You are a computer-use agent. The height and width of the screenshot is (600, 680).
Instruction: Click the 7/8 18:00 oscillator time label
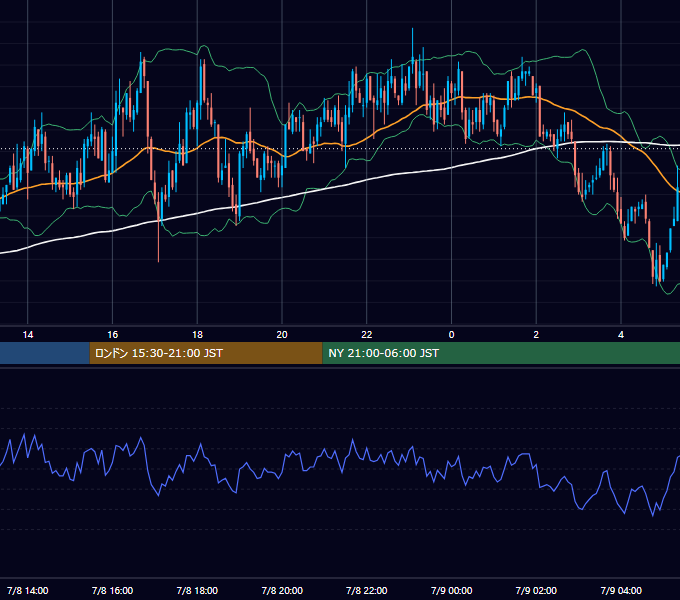(197, 590)
